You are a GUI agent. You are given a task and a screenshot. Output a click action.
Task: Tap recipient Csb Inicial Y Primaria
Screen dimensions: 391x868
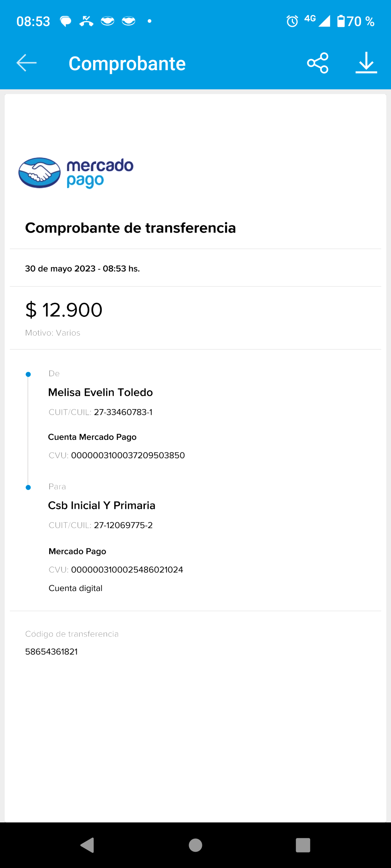[x=102, y=505]
